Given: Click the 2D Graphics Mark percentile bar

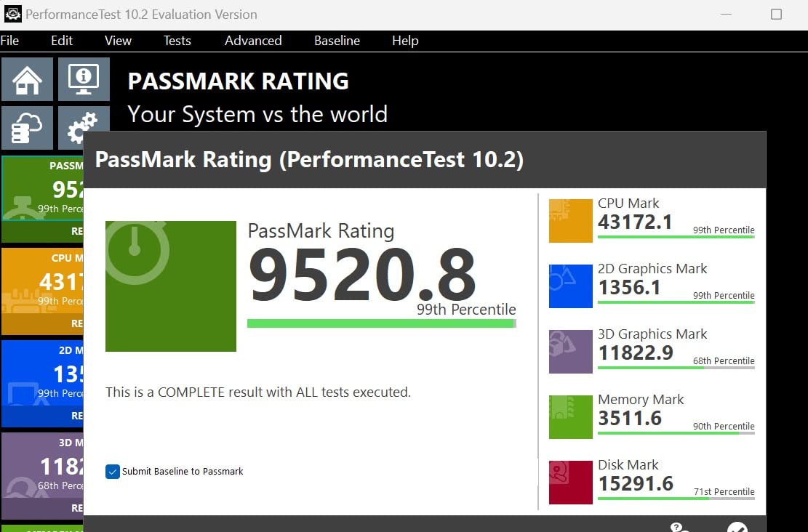Looking at the screenshot, I should [676, 302].
